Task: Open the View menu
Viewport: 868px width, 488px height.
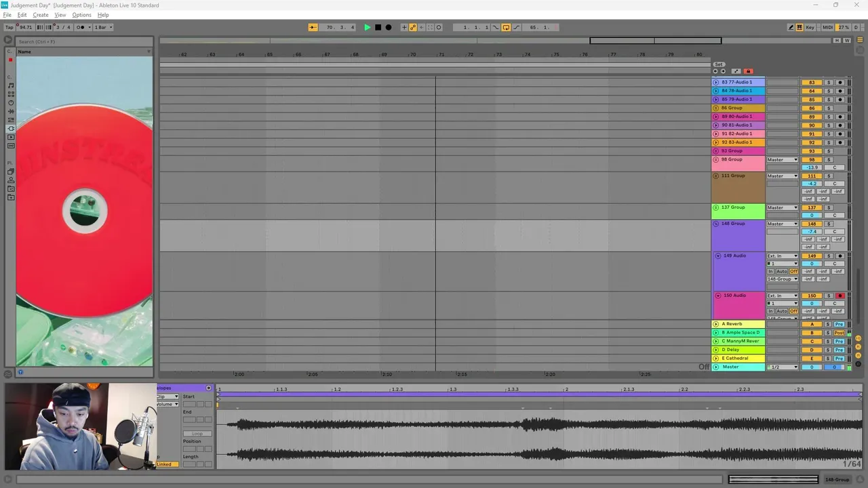Action: point(60,15)
